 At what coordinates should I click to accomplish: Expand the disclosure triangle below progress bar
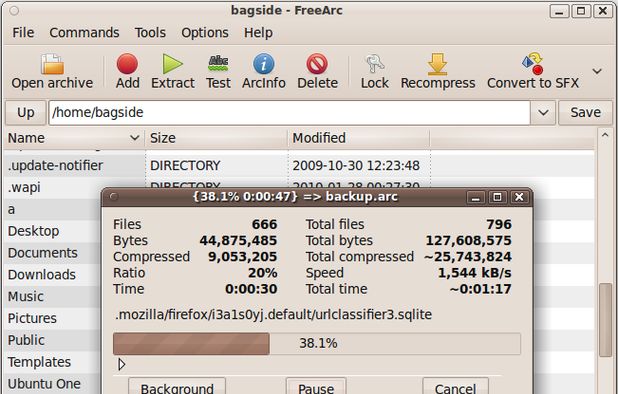121,364
